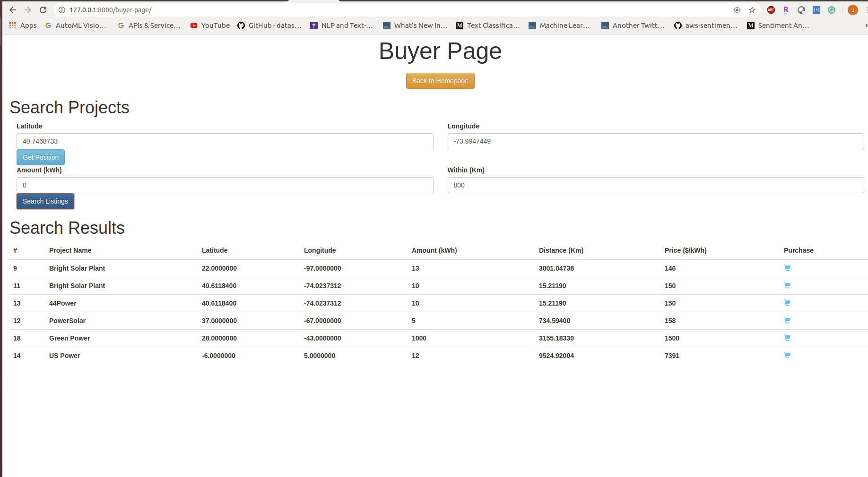Open APIs & Services bookmark

pos(149,26)
